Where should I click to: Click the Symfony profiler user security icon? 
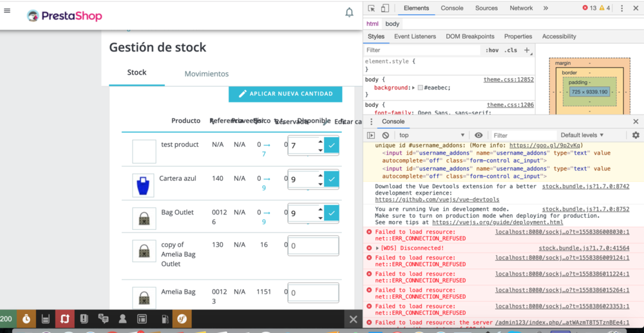[x=122, y=319]
